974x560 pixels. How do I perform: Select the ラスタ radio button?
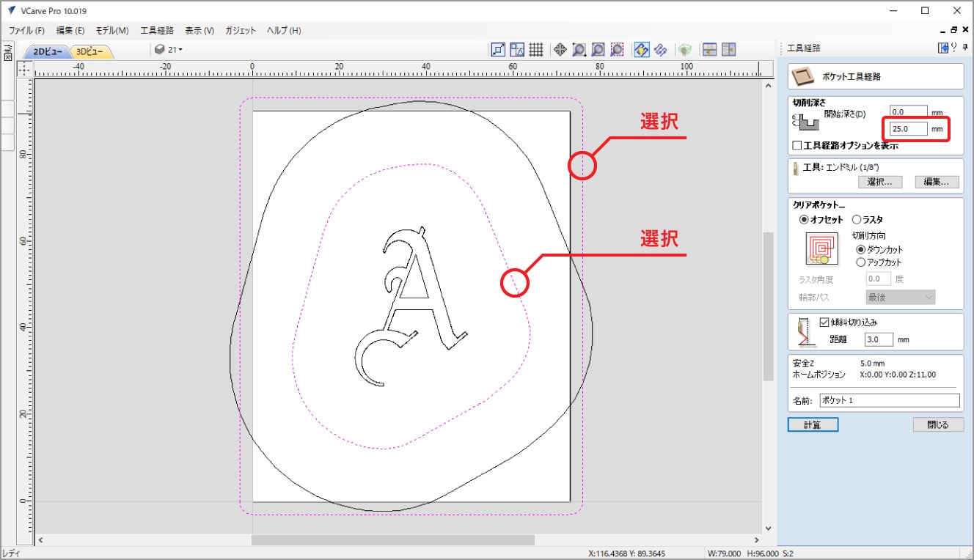click(x=857, y=219)
